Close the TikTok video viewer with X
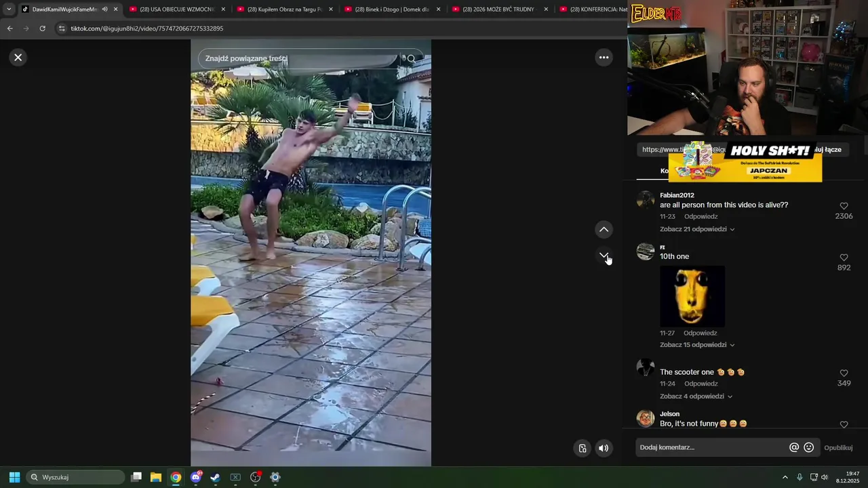Viewport: 868px width, 488px height. pyautogui.click(x=18, y=58)
